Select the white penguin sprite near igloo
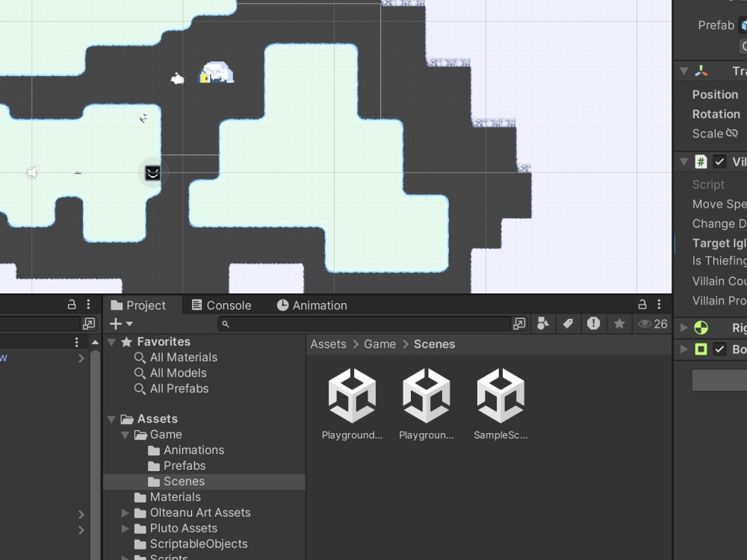 (178, 78)
